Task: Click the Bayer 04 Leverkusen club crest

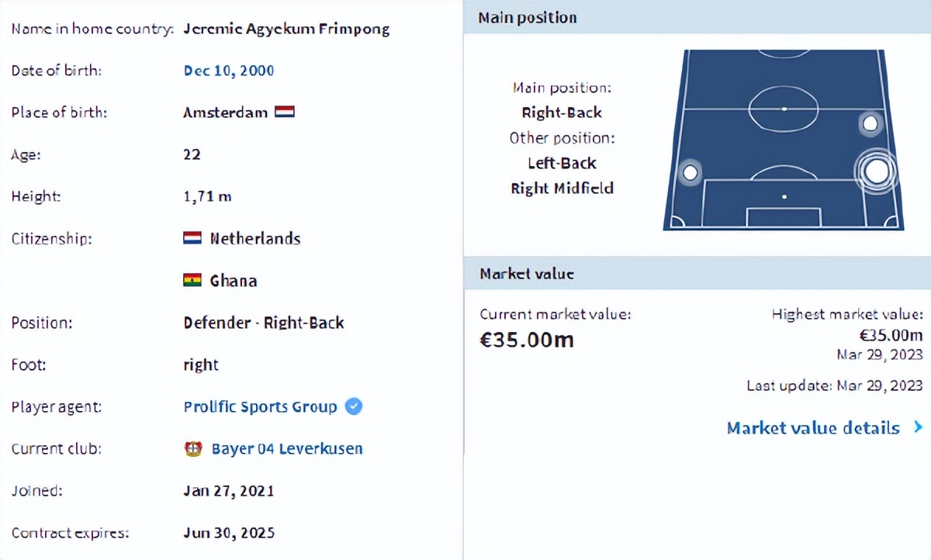Action: click(193, 448)
